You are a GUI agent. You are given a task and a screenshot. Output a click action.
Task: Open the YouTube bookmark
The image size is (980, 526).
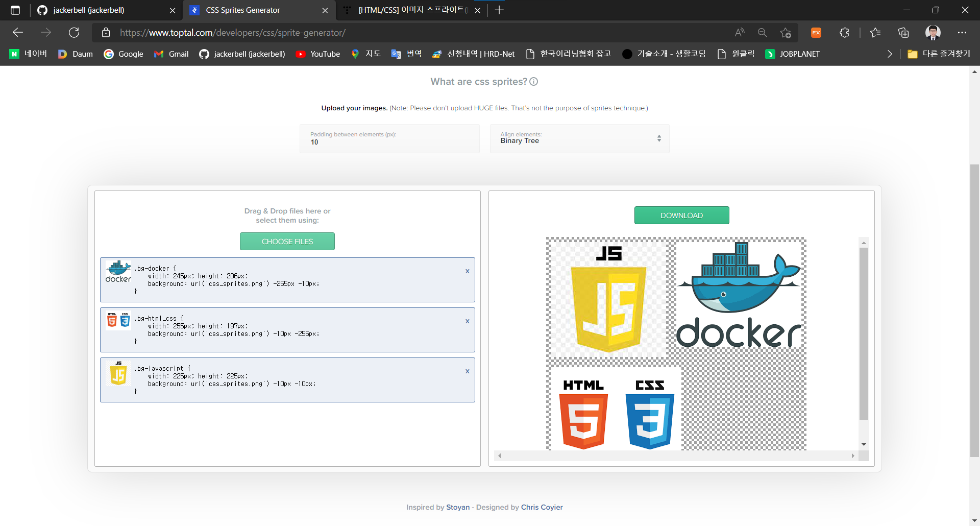click(x=317, y=54)
